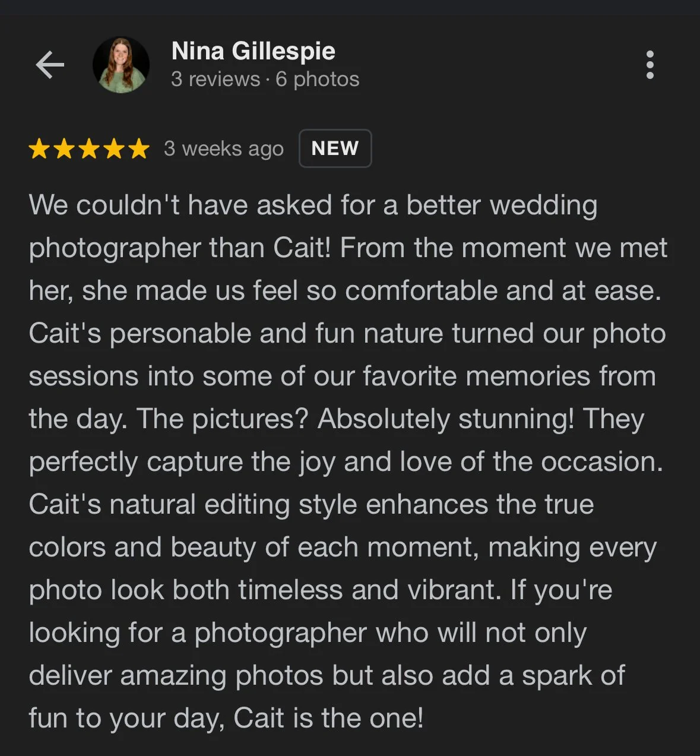This screenshot has height=756, width=700.
Task: View the reviewer's 3 reviews
Action: tap(216, 79)
